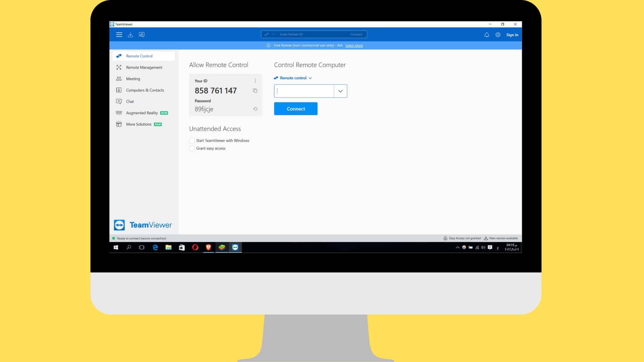The height and width of the screenshot is (362, 644).
Task: Click the screen-capture feedback icon beside download
Action: pyautogui.click(x=142, y=35)
